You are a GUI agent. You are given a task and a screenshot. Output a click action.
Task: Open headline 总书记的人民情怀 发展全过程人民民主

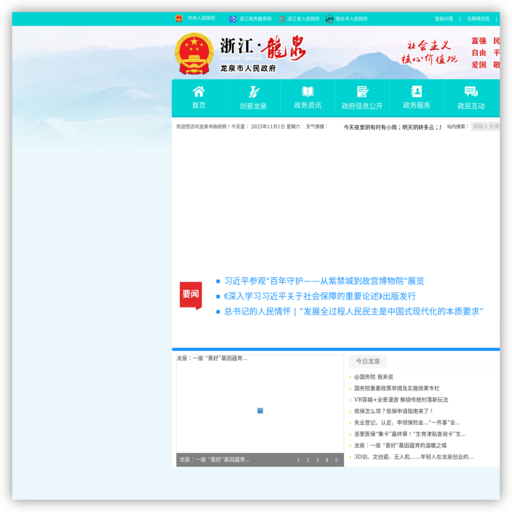(x=354, y=311)
